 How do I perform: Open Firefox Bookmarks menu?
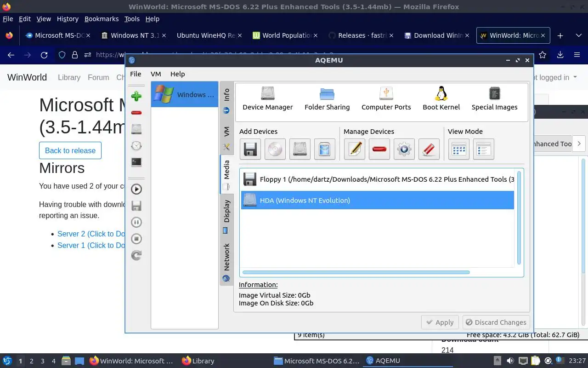[x=102, y=19]
